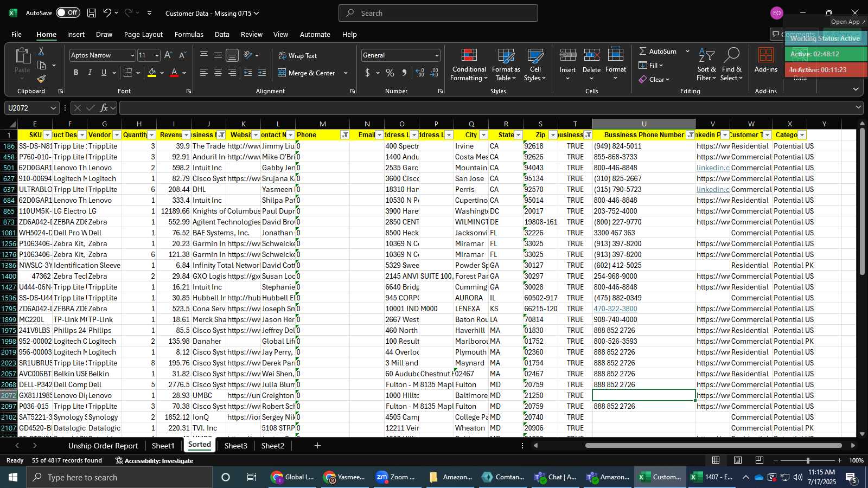868x488 pixels.
Task: Toggle Bottom Align alignment
Action: tap(232, 55)
